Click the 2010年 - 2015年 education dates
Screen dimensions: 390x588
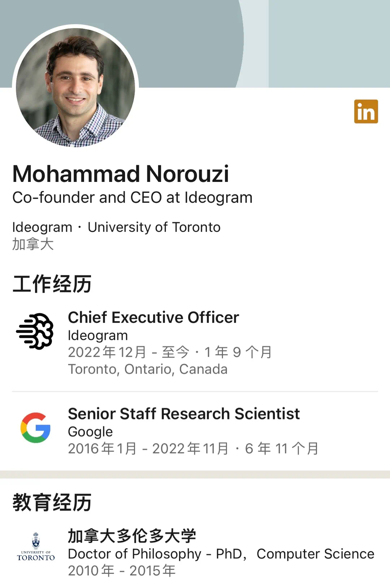click(122, 571)
